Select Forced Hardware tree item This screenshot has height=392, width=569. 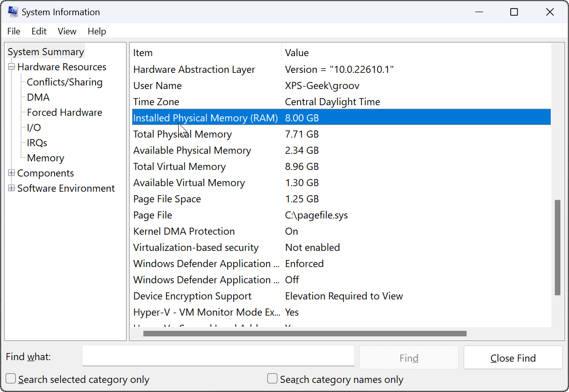tap(65, 113)
